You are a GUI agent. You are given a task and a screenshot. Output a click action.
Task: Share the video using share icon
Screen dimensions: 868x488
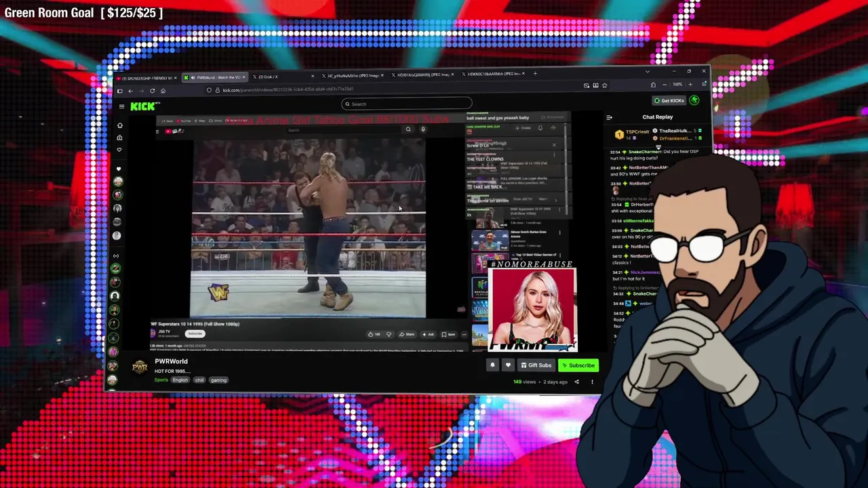pos(576,382)
